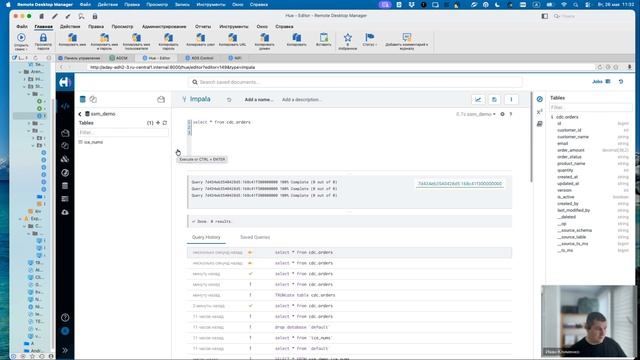
Task: Open the Файл menu
Action: point(22,27)
